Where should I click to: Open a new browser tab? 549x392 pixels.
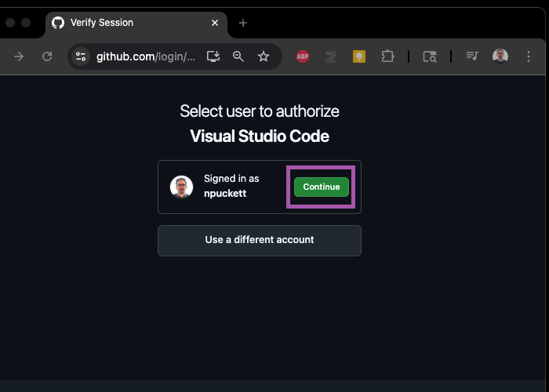(x=242, y=23)
